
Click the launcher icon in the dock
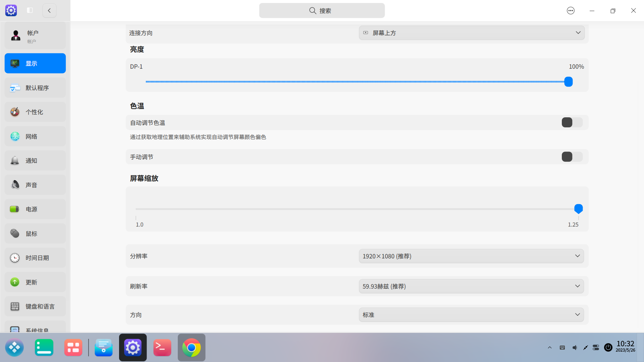pyautogui.click(x=14, y=348)
